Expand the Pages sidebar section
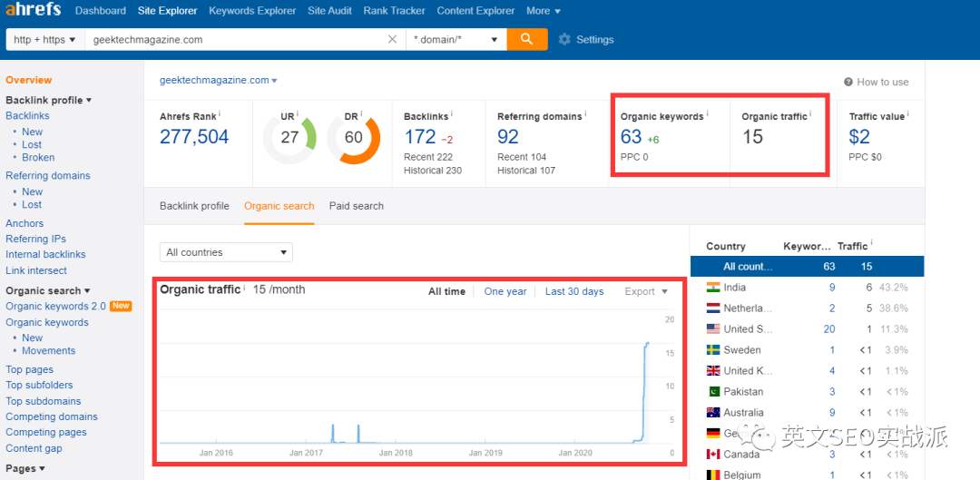 25,468
